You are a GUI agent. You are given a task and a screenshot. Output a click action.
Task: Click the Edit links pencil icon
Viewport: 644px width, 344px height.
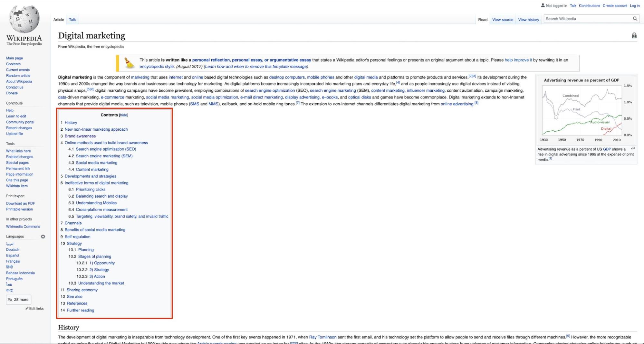tap(27, 309)
